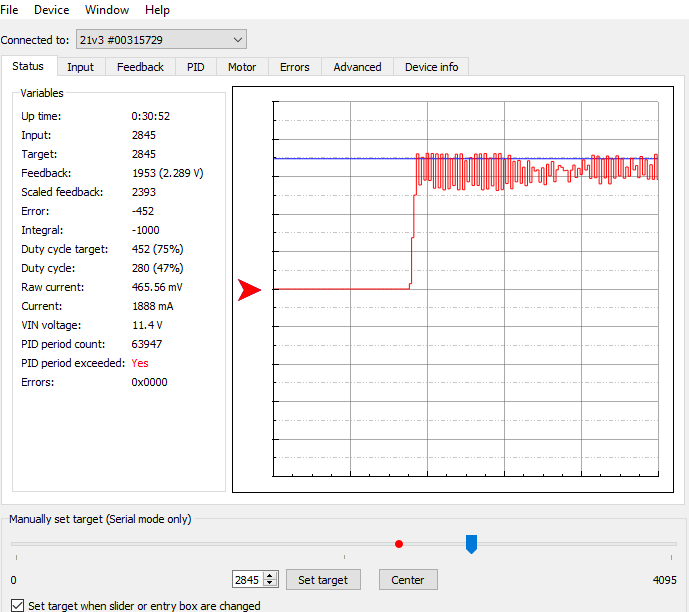View the Device info tab
689x612 pixels.
pyautogui.click(x=431, y=67)
